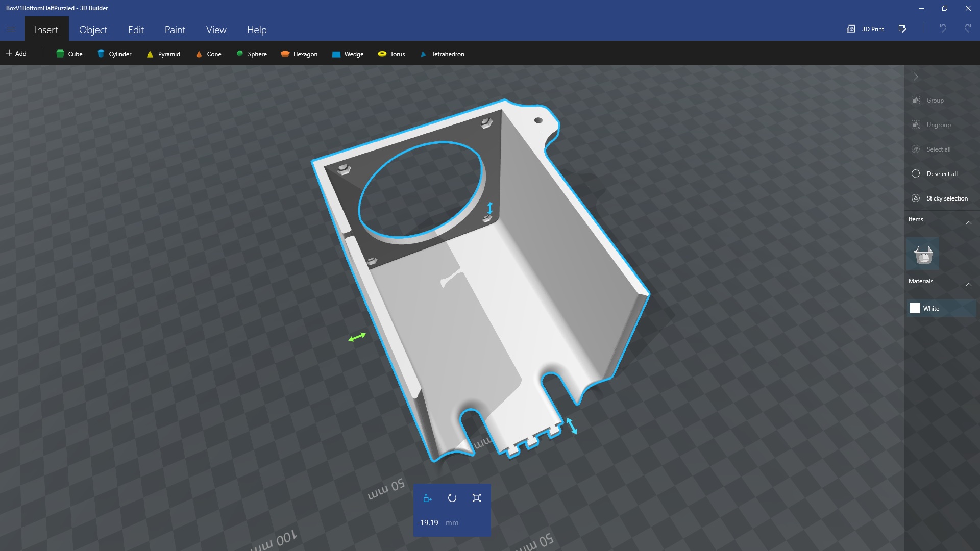Open the Object tab
Image resolution: width=980 pixels, height=551 pixels.
(x=93, y=30)
